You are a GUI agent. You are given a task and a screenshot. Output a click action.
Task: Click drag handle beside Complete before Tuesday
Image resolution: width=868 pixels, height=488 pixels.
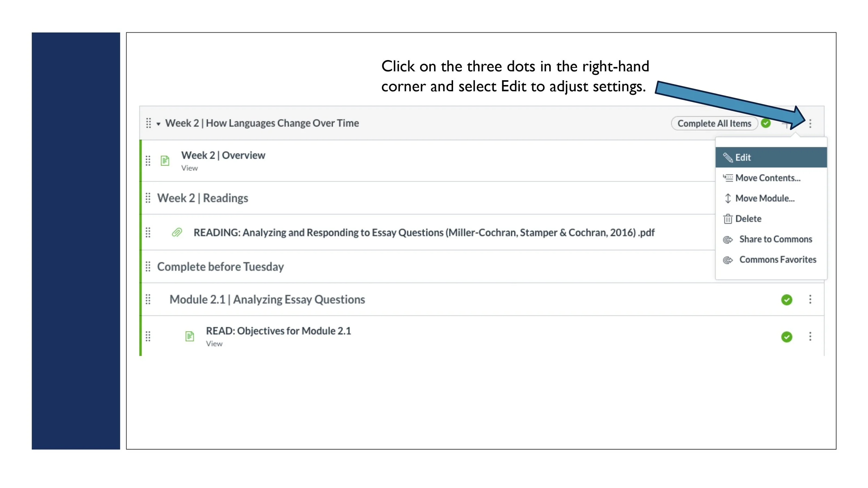point(148,267)
